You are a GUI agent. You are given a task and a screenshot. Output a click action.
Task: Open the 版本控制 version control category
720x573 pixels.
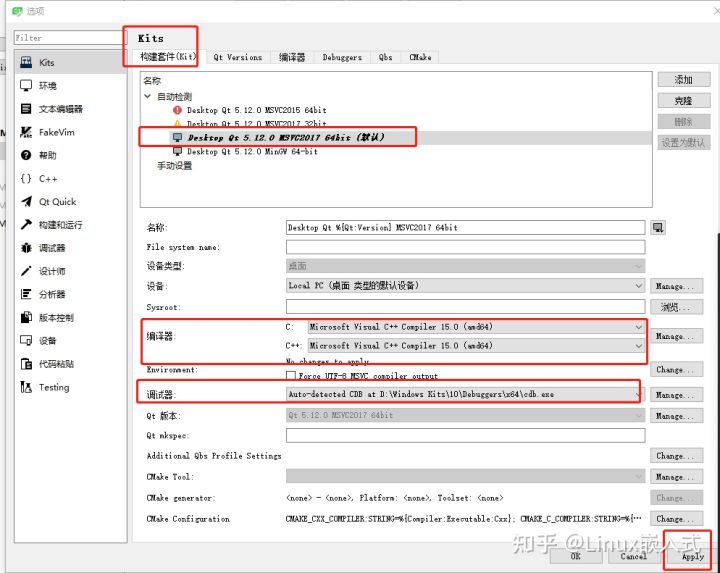pyautogui.click(x=55, y=318)
